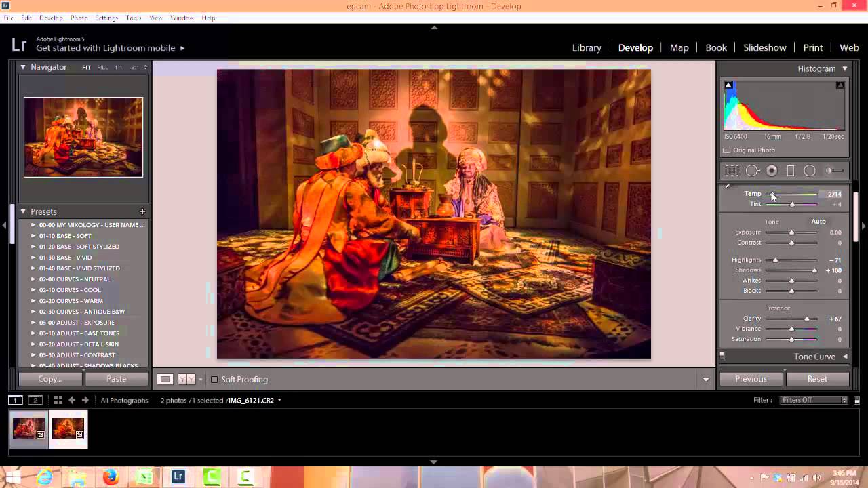
Task: Select the Graduated Filter tool
Action: coord(791,171)
